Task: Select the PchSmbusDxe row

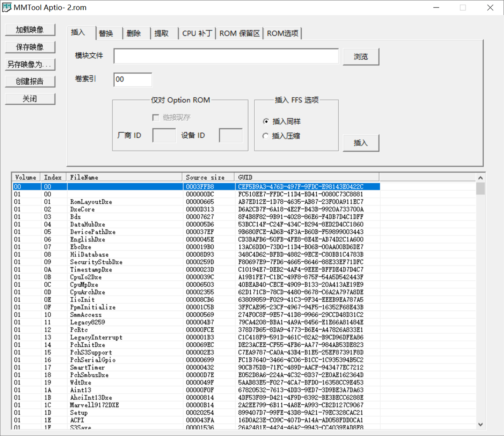Action: click(x=196, y=375)
